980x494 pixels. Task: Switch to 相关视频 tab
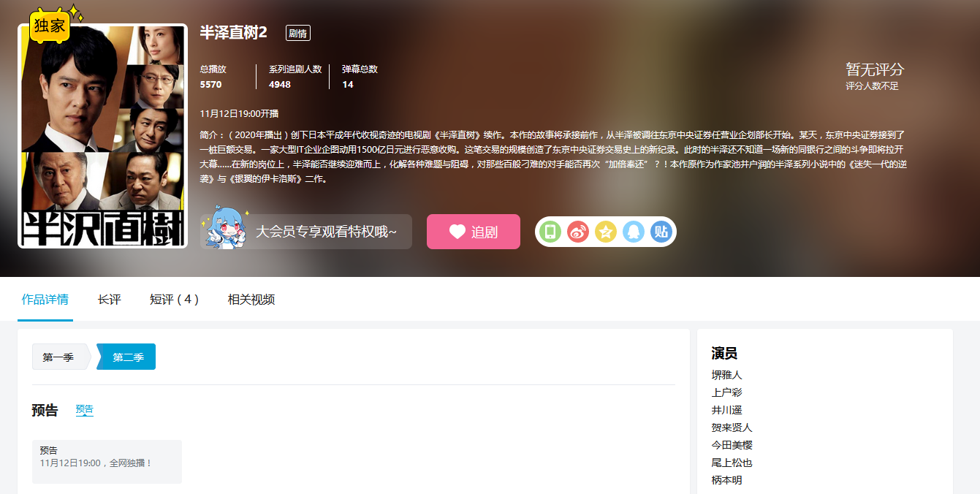(x=251, y=300)
